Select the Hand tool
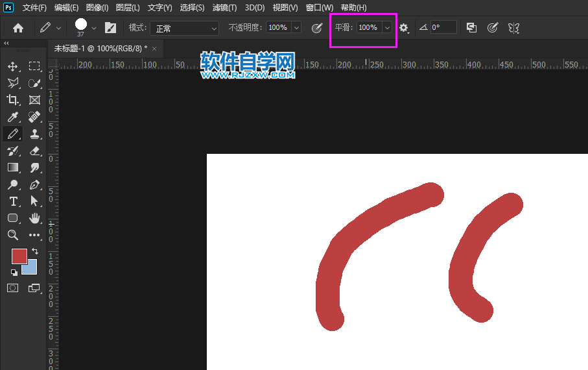The height and width of the screenshot is (370, 588). (x=34, y=218)
